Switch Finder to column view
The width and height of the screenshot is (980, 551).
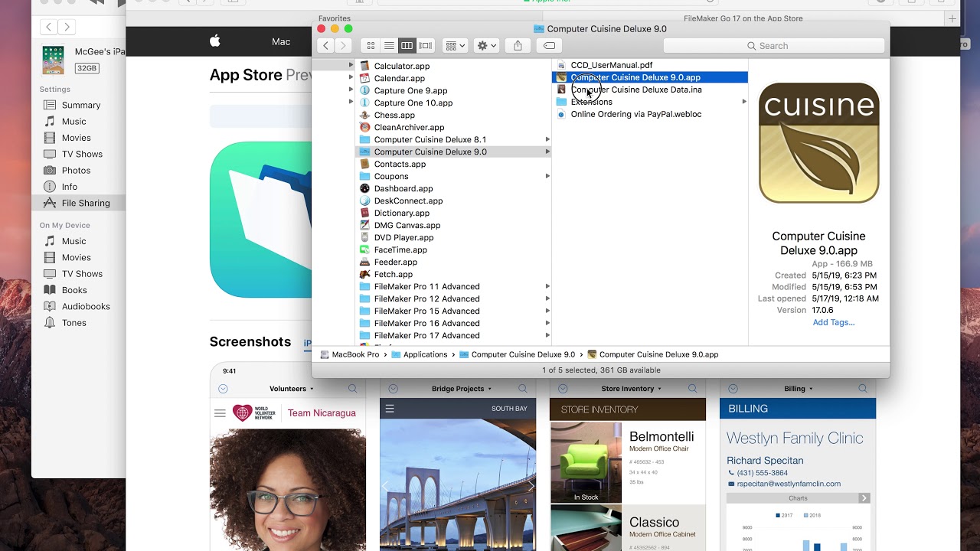click(407, 46)
